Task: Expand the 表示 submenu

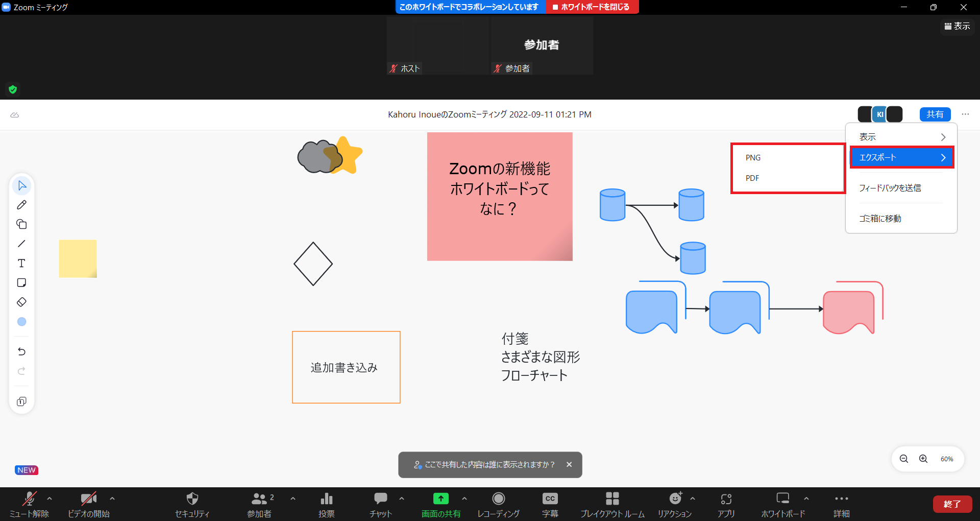Action: (901, 137)
